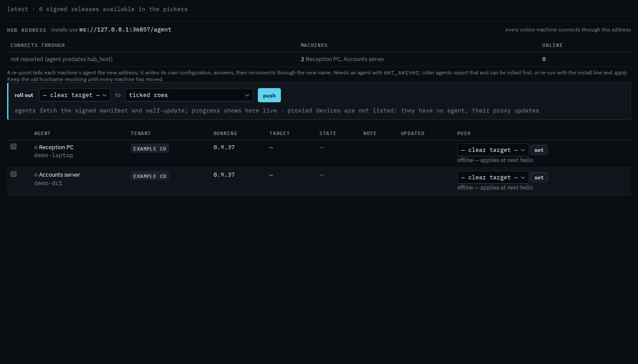Open Accounts server push target dropdown
The image size is (638, 364).
pos(493,178)
